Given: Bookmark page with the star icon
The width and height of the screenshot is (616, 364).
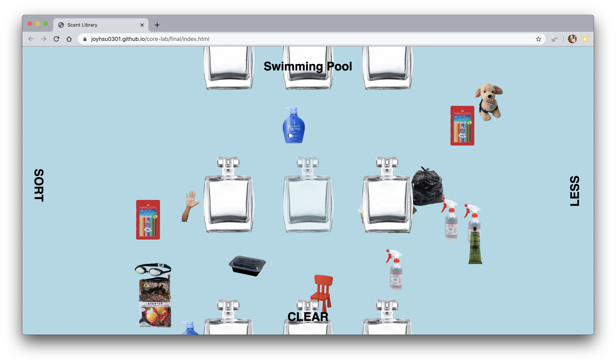Looking at the screenshot, I should tap(538, 39).
